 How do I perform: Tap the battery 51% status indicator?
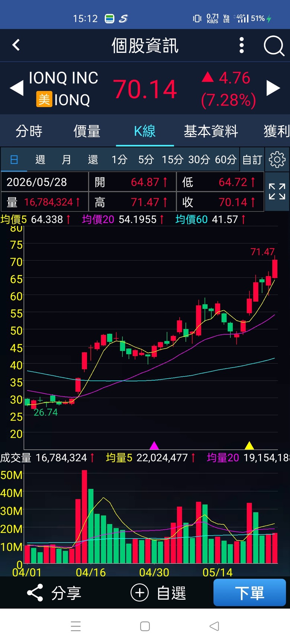point(261,18)
